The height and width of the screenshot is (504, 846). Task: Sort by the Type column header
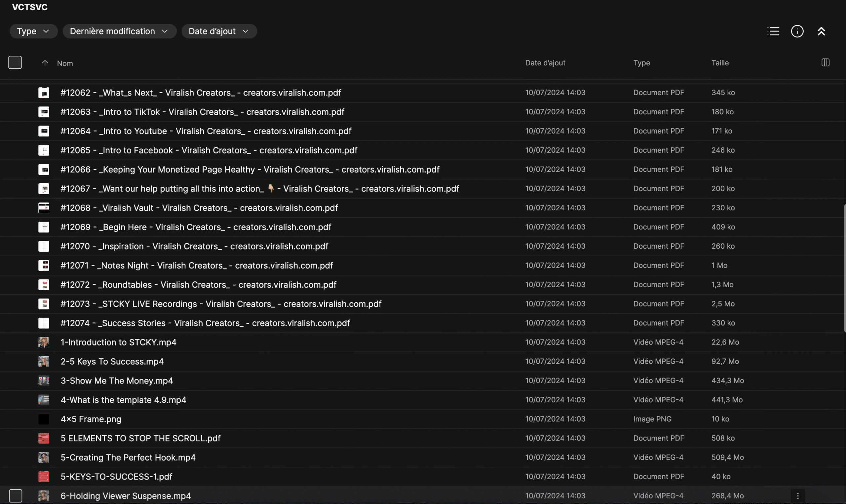tap(641, 63)
